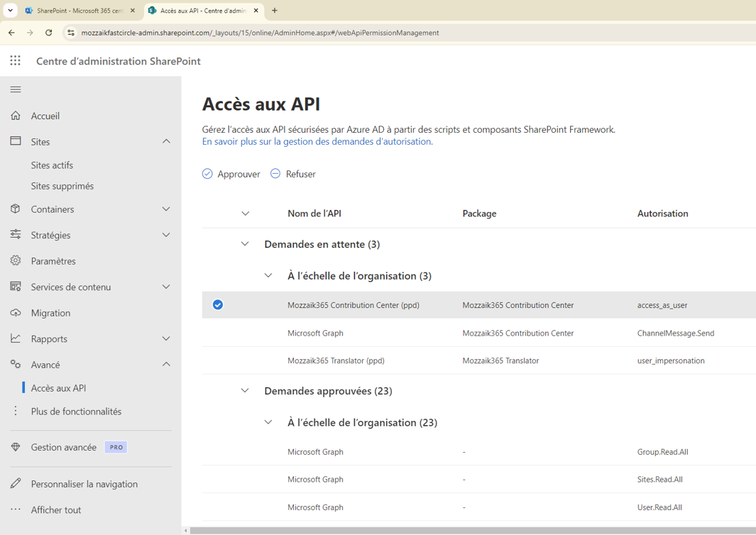Click the browser forward arrow
756x535 pixels.
[x=30, y=33]
